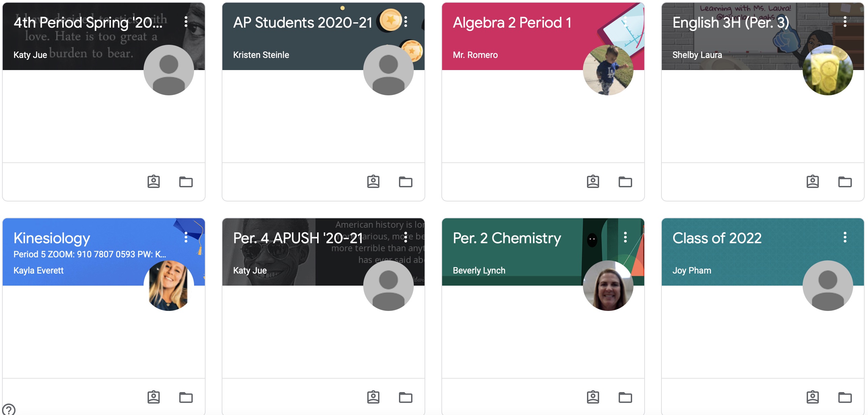Open your work for Algebra 2 Period 1
The width and height of the screenshot is (868, 415).
point(593,182)
